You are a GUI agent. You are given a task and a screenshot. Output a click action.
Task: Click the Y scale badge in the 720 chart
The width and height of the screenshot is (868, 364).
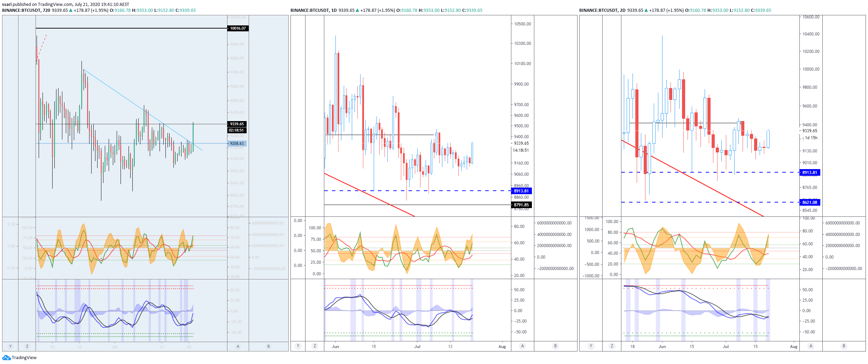tap(10, 346)
